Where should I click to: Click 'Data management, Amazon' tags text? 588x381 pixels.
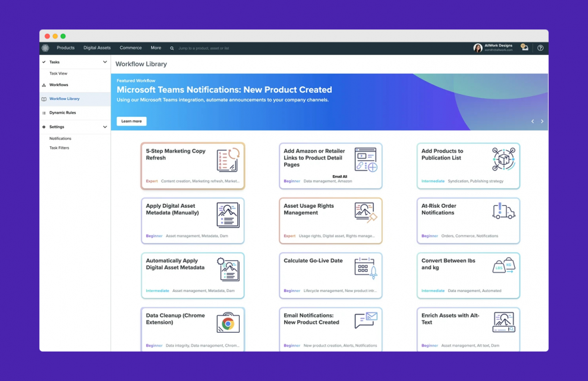click(x=328, y=181)
